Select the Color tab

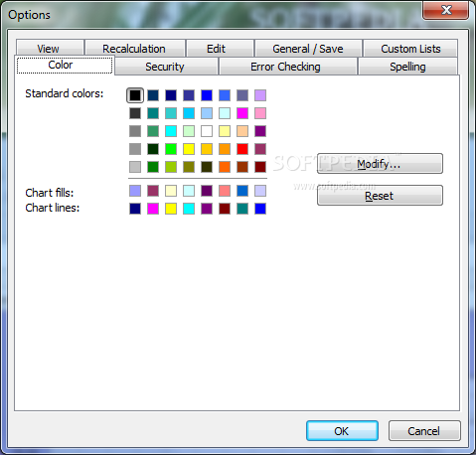[x=65, y=65]
